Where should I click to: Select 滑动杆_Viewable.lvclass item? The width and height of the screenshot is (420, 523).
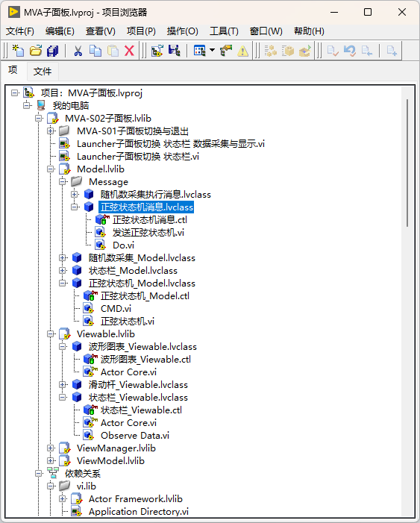pos(138,384)
